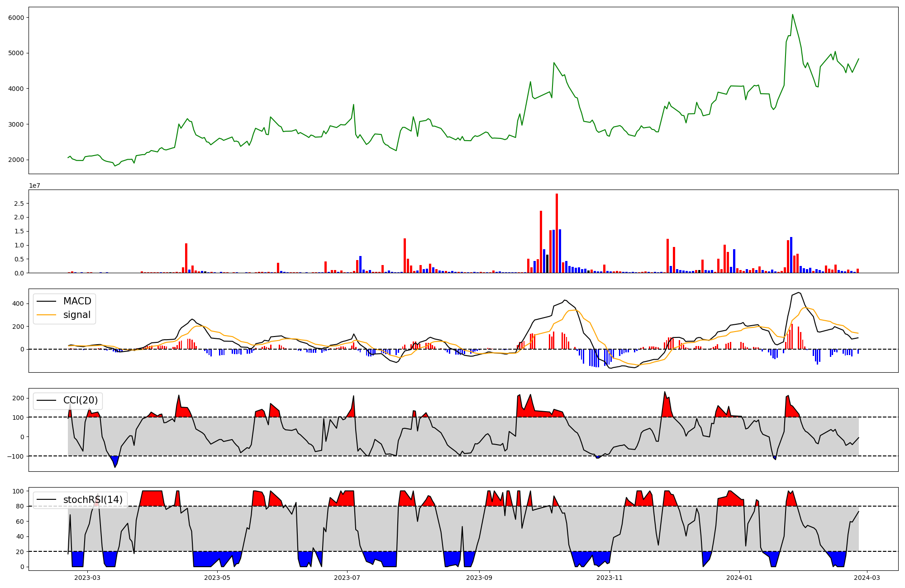Click the tallest red volume bar

pos(557,233)
